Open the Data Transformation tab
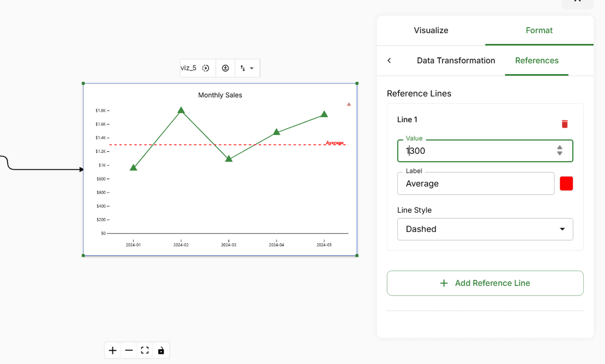Image resolution: width=605 pixels, height=364 pixels. coord(456,60)
